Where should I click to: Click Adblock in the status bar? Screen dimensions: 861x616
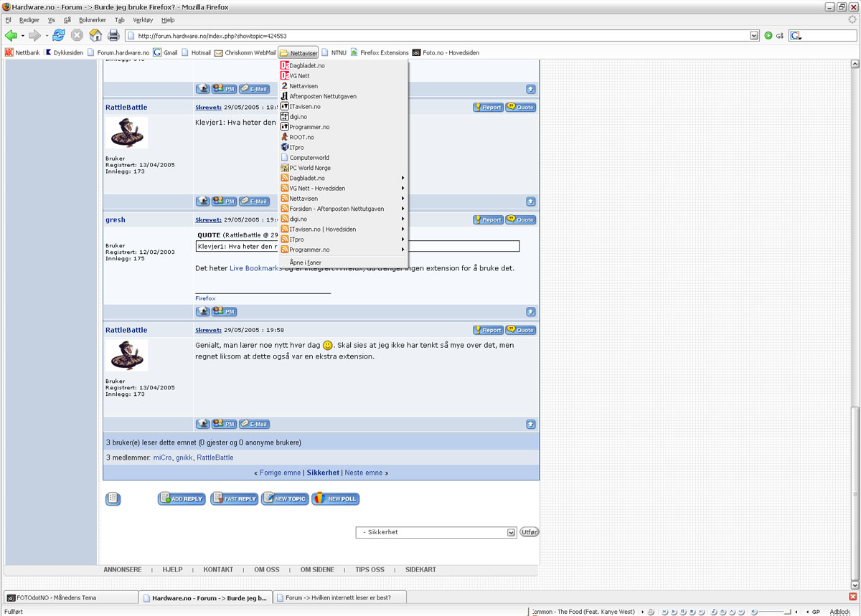(840, 612)
